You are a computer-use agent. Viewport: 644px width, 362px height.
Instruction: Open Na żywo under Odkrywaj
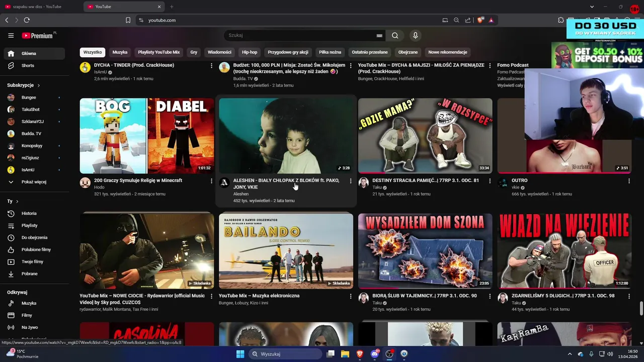point(34,327)
